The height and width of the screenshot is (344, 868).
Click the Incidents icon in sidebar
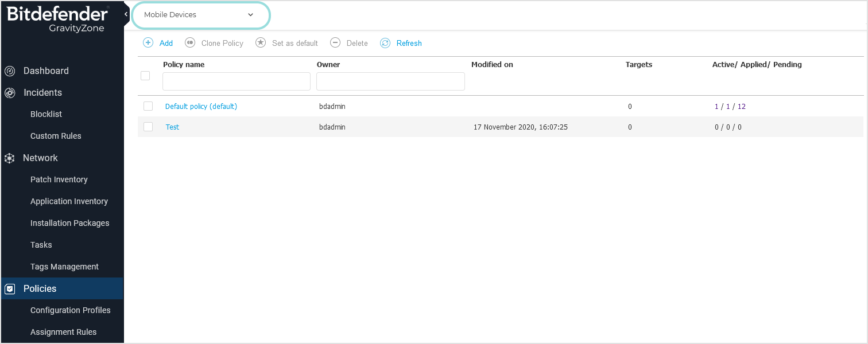[x=10, y=93]
